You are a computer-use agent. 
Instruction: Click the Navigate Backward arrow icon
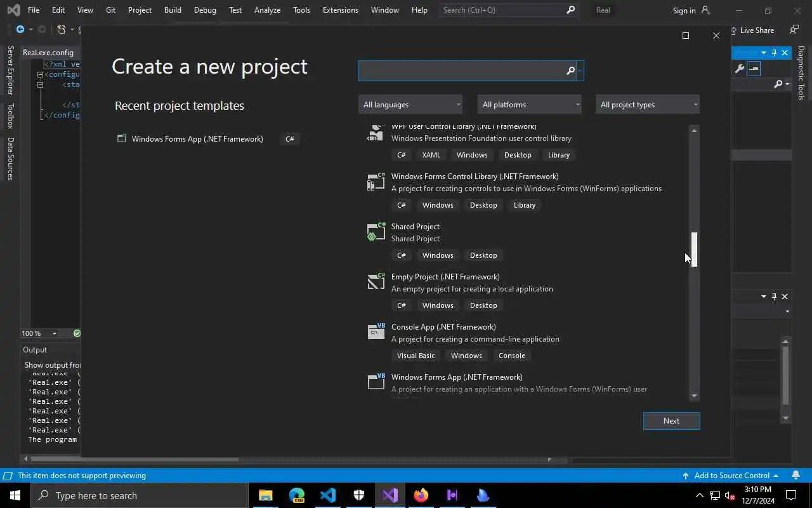tap(20, 29)
